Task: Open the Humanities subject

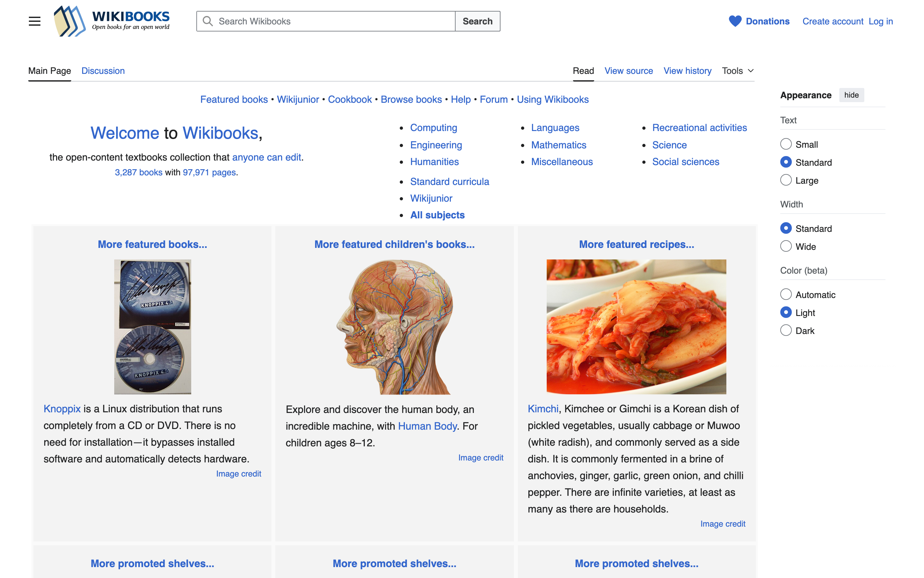Action: 434,162
